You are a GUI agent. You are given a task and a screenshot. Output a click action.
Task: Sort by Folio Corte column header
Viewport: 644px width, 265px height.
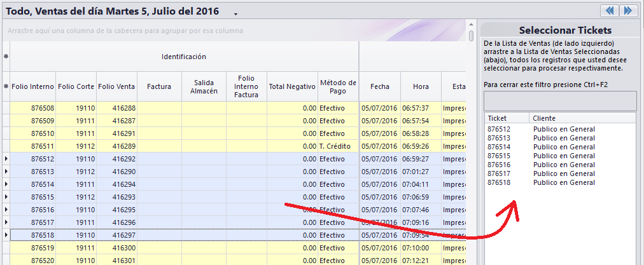tap(76, 86)
